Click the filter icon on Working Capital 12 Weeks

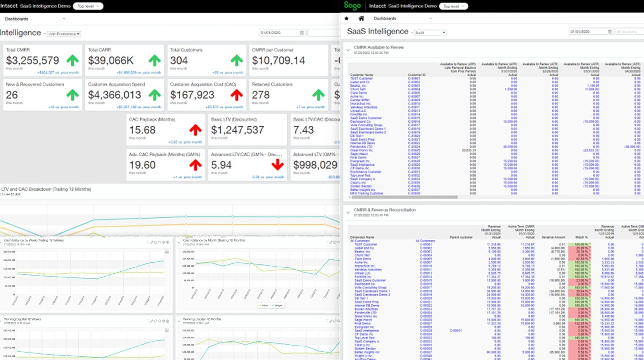[x=148, y=321]
